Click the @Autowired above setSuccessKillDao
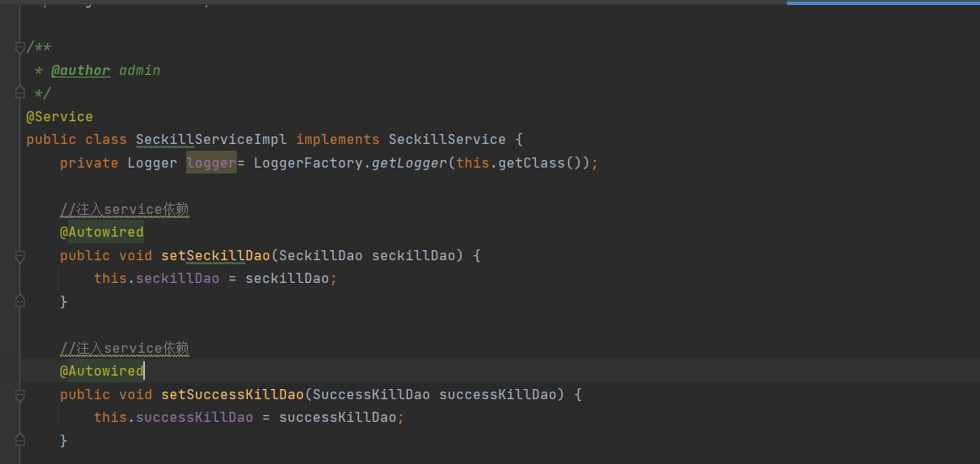Image resolution: width=980 pixels, height=464 pixels. [x=101, y=371]
